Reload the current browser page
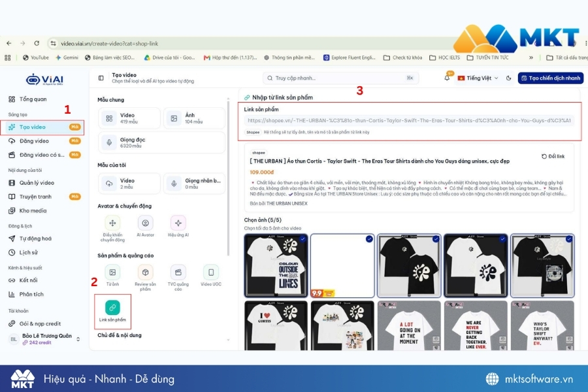The height and width of the screenshot is (392, 588). (x=37, y=43)
